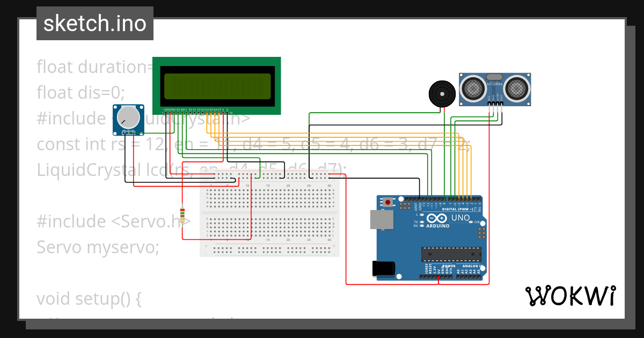Open the sketch.ino file tab

tap(95, 24)
